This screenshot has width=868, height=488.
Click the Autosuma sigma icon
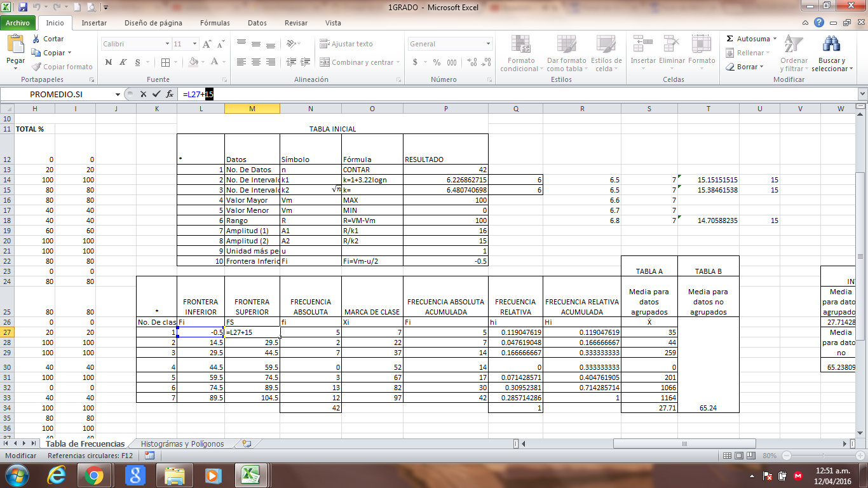730,39
